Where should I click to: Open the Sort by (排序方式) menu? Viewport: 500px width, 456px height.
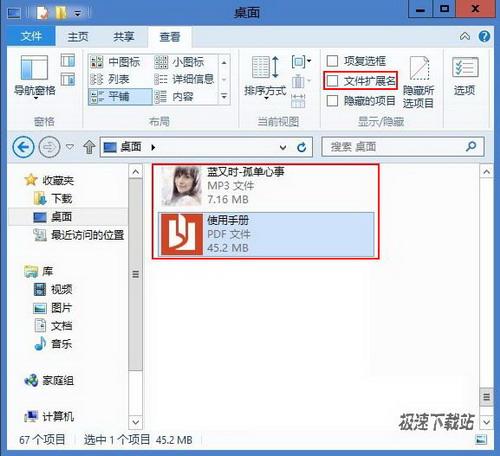point(265,77)
